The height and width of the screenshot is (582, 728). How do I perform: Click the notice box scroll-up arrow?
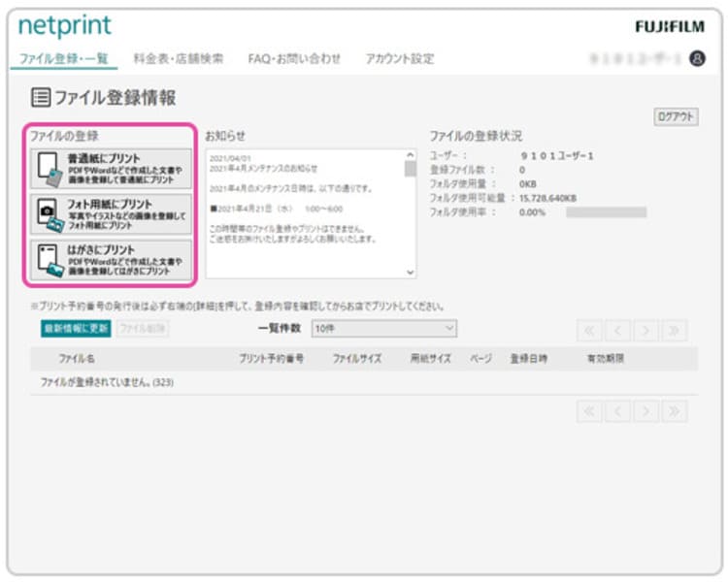410,155
